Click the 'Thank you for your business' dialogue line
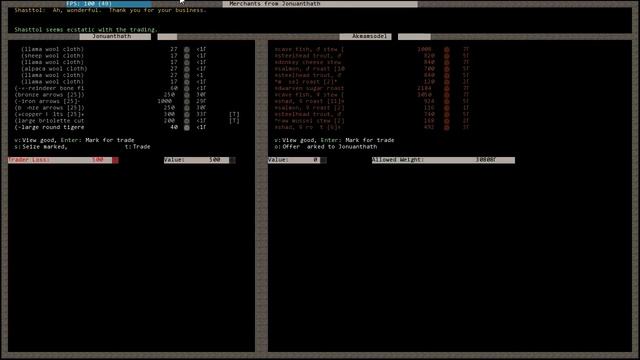 (x=158, y=10)
